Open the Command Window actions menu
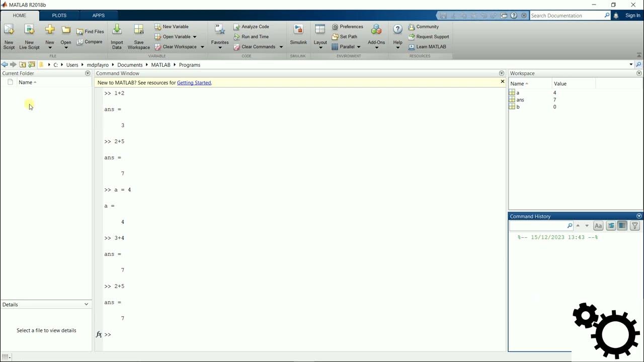This screenshot has height=362, width=644. pyautogui.click(x=501, y=73)
